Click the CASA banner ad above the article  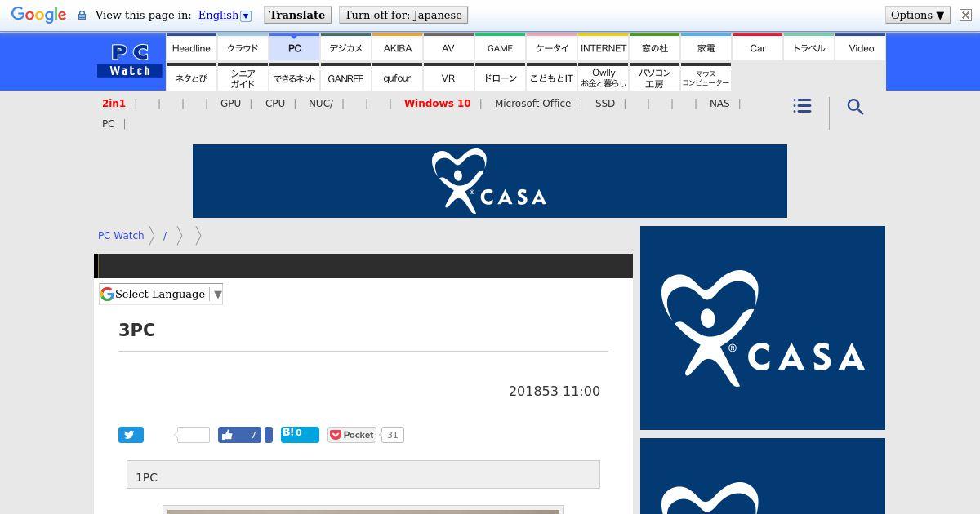490,181
